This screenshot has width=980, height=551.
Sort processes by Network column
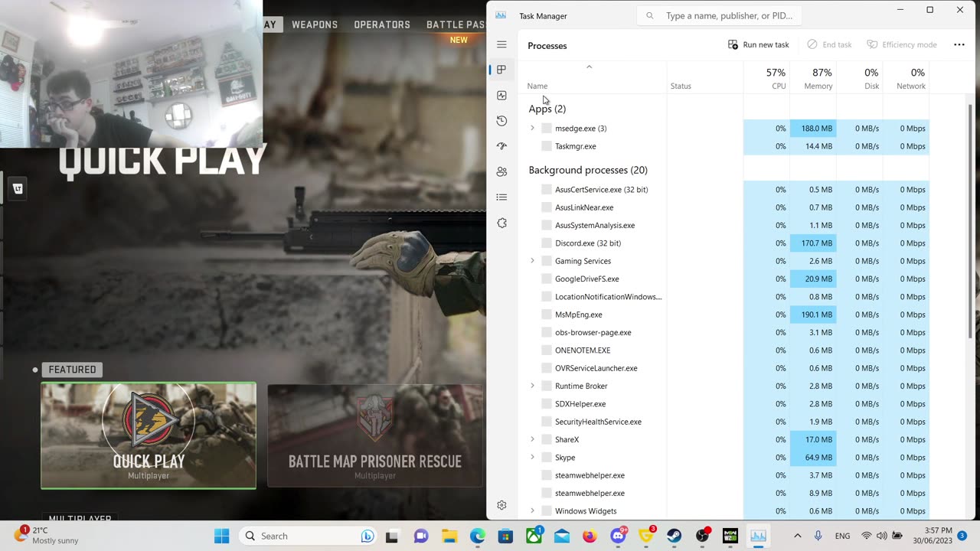[906, 78]
